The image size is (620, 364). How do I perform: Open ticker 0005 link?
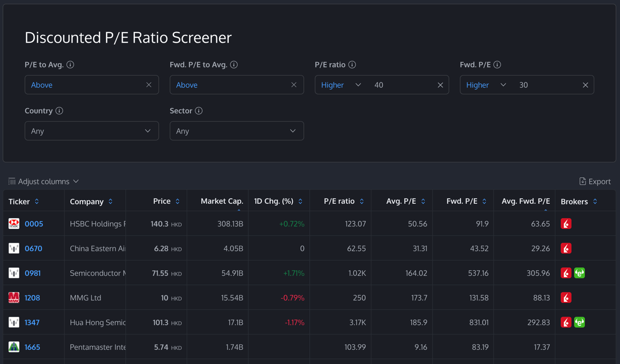point(34,224)
